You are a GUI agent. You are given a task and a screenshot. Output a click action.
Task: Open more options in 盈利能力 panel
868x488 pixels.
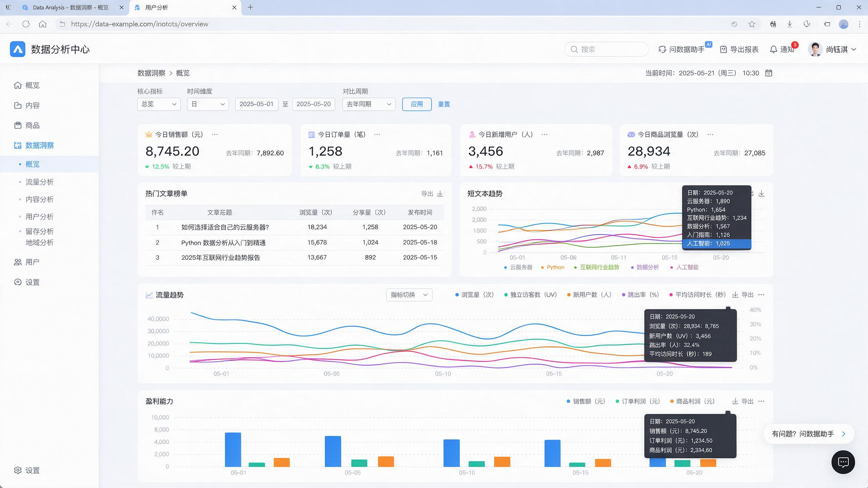(761, 401)
